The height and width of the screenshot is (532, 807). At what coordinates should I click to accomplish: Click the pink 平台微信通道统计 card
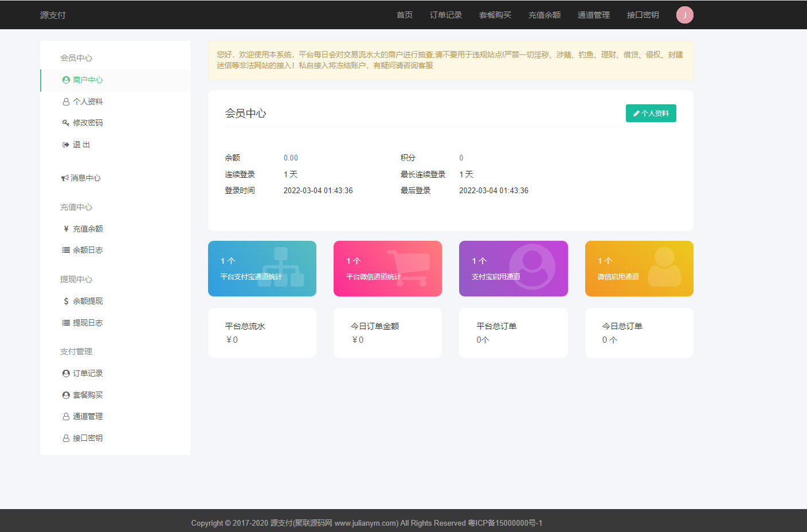click(x=387, y=268)
